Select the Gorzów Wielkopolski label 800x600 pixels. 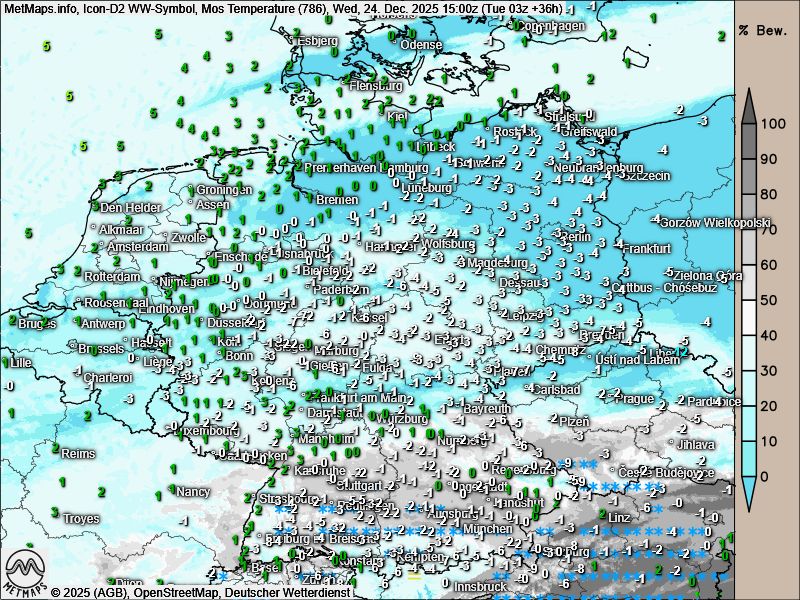tap(717, 222)
